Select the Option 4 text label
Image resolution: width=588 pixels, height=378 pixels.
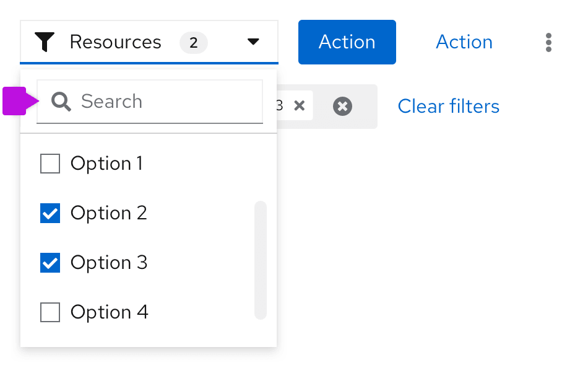[x=110, y=312]
